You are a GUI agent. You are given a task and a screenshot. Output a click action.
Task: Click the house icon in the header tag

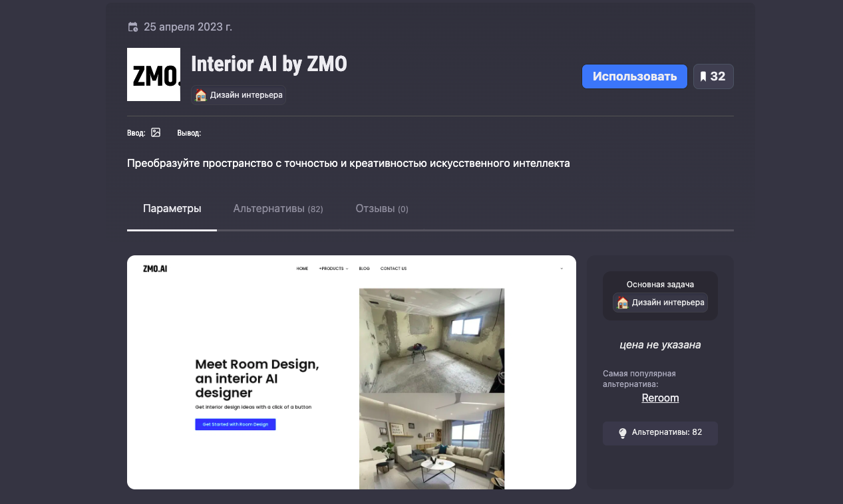[200, 95]
